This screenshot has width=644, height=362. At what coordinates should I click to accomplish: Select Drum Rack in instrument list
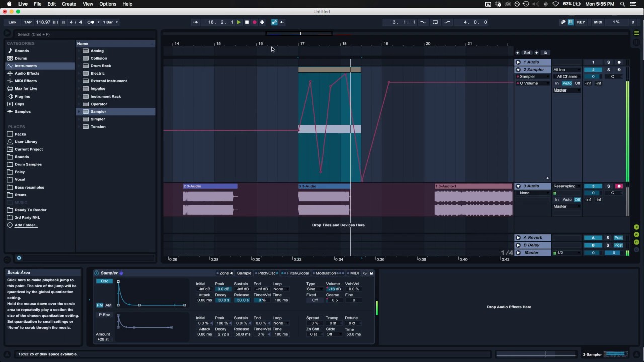click(101, 66)
